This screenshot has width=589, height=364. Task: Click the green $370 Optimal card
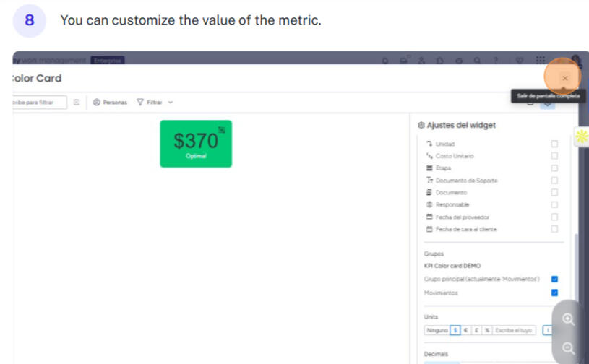coord(195,144)
